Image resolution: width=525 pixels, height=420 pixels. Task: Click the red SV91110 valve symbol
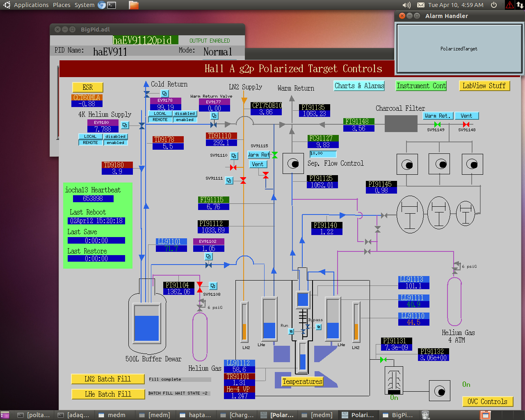(x=233, y=167)
